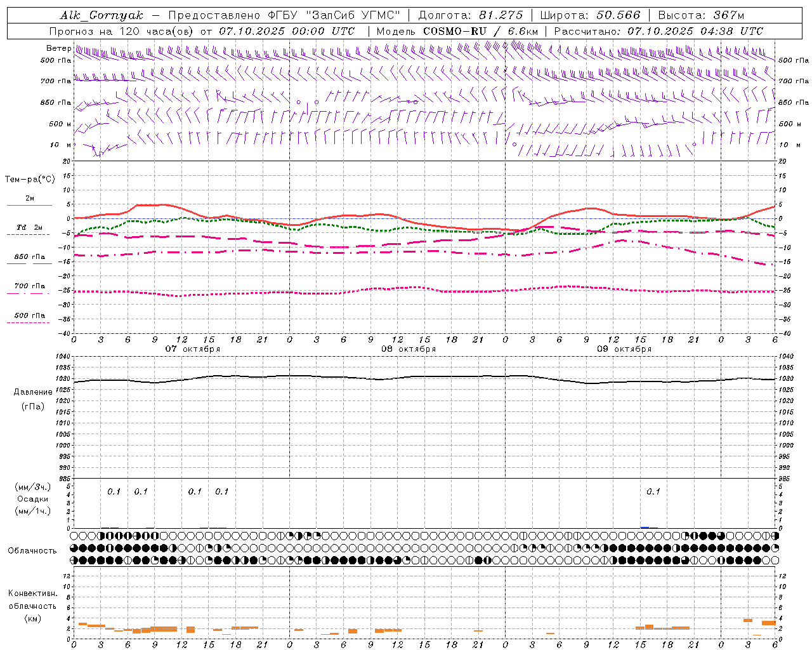Select the Высота: 367м entry
Screen dimensions: 812x650
click(701, 15)
